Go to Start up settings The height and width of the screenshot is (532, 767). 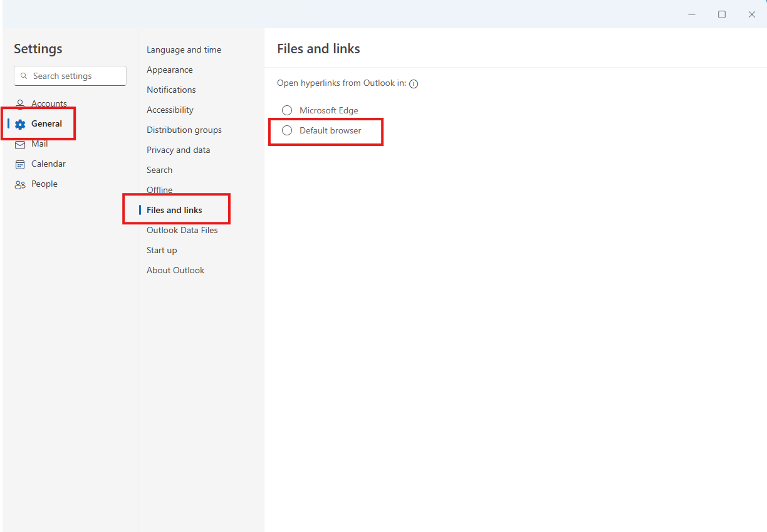tap(162, 250)
